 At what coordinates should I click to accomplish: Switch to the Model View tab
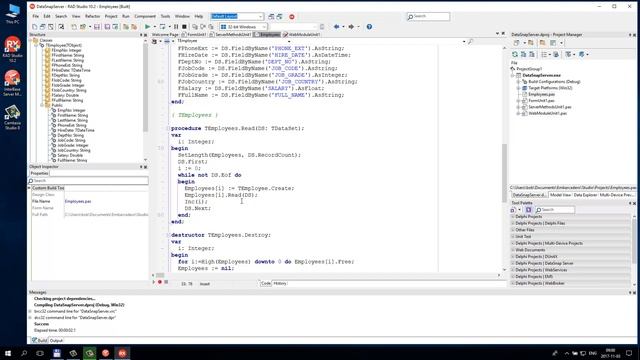tap(560, 195)
